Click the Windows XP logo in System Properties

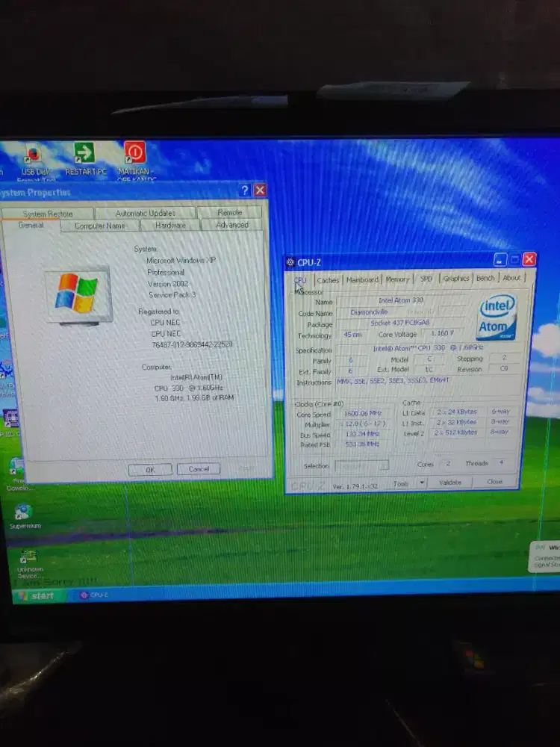coord(78,296)
